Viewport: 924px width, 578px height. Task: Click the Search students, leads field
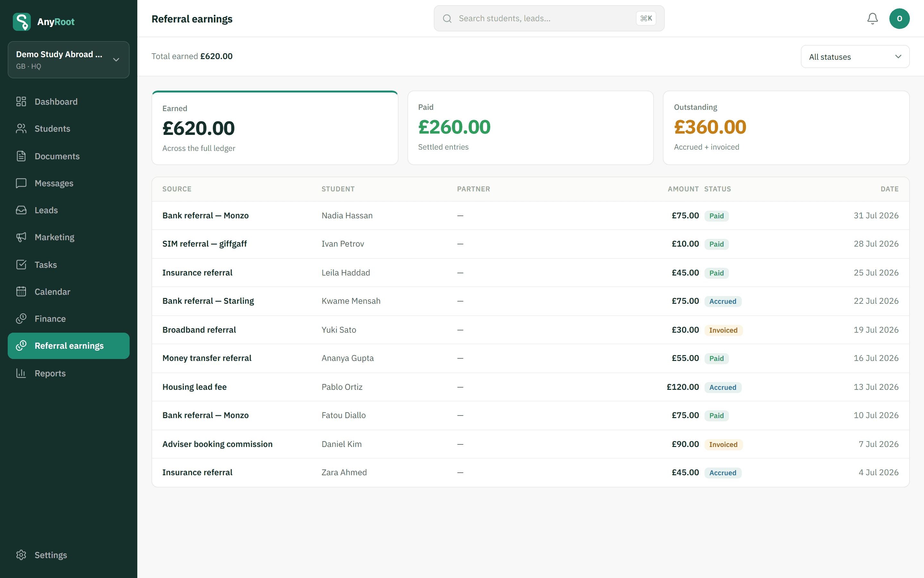coord(549,18)
